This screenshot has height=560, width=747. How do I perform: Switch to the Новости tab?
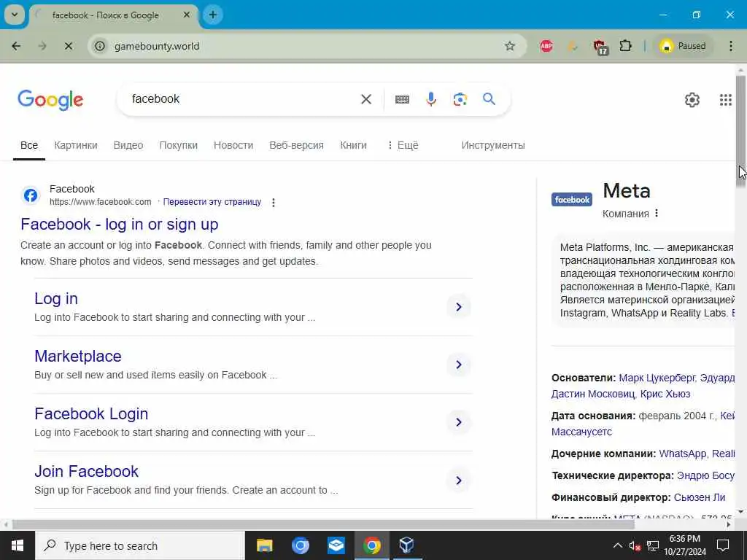[233, 145]
